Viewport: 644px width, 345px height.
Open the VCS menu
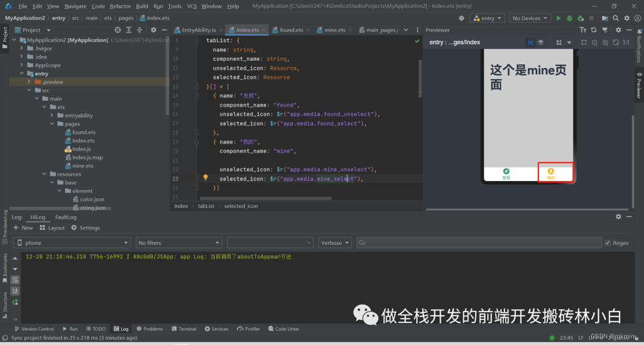[192, 6]
